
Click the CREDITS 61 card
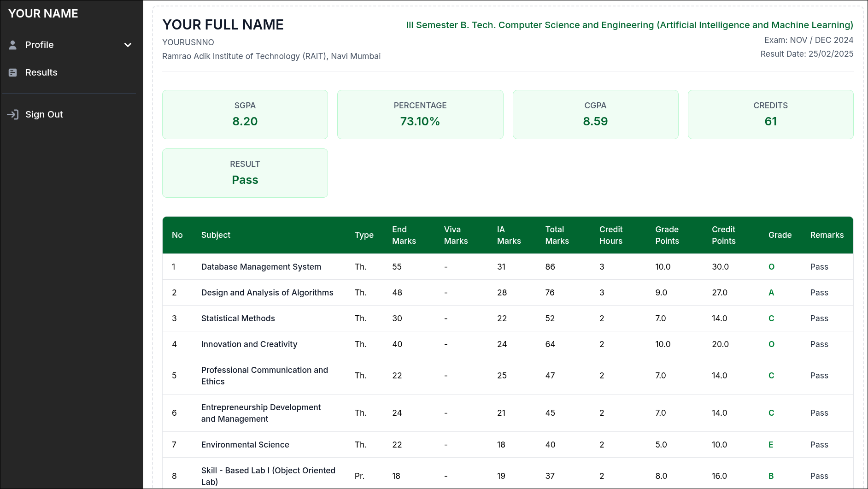coord(771,114)
